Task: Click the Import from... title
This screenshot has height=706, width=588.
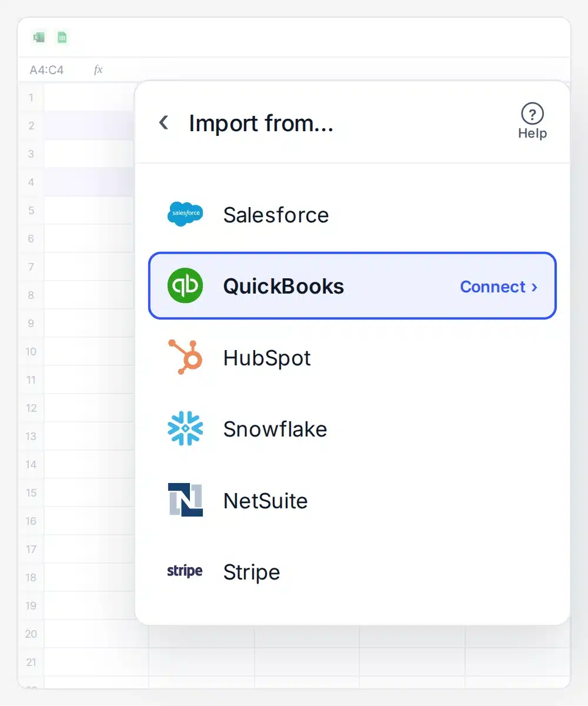Action: 261,124
